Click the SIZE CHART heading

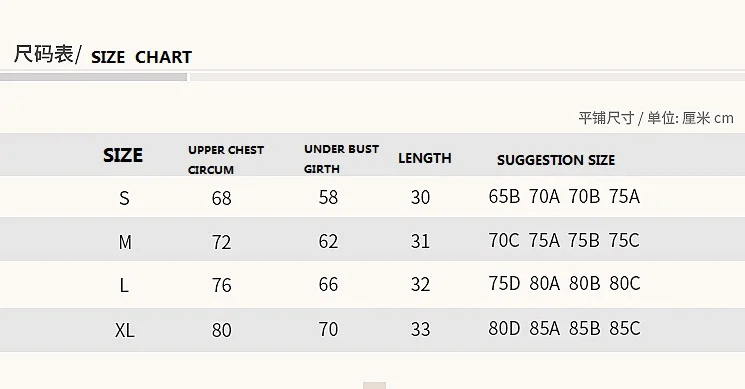pos(141,57)
